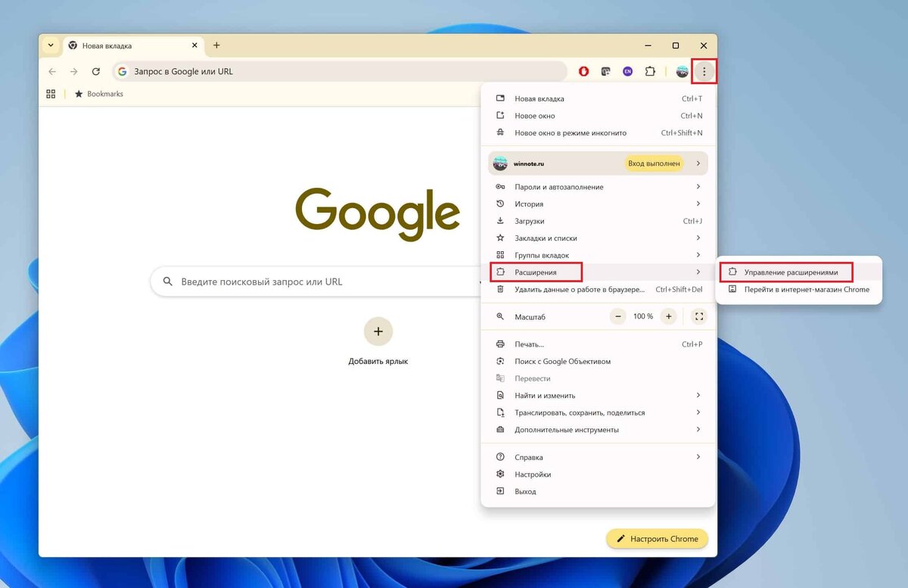
Task: Reload the page with refresh icon
Action: pos(96,72)
